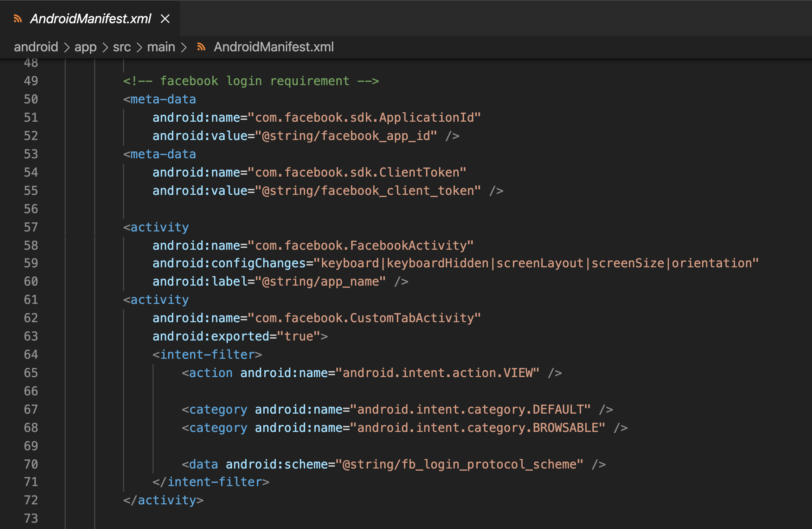Click the android:exported attribute on line 63
812x529 pixels.
click(211, 336)
